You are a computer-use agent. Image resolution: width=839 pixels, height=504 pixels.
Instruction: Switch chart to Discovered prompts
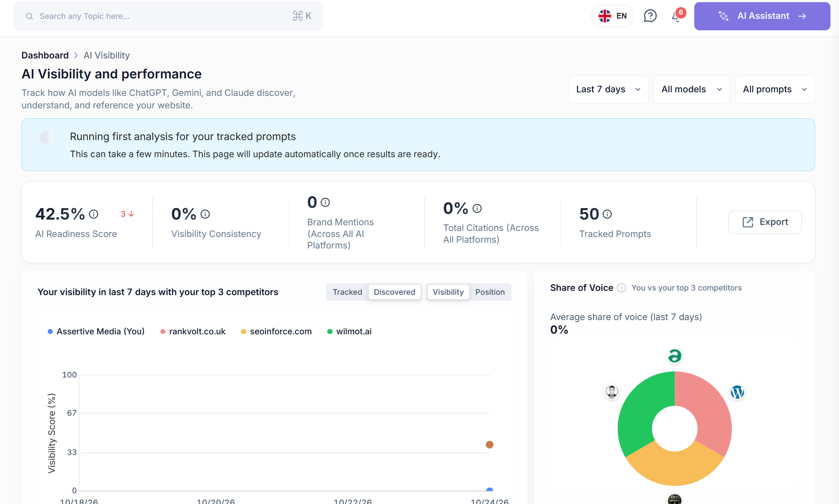[x=394, y=292]
